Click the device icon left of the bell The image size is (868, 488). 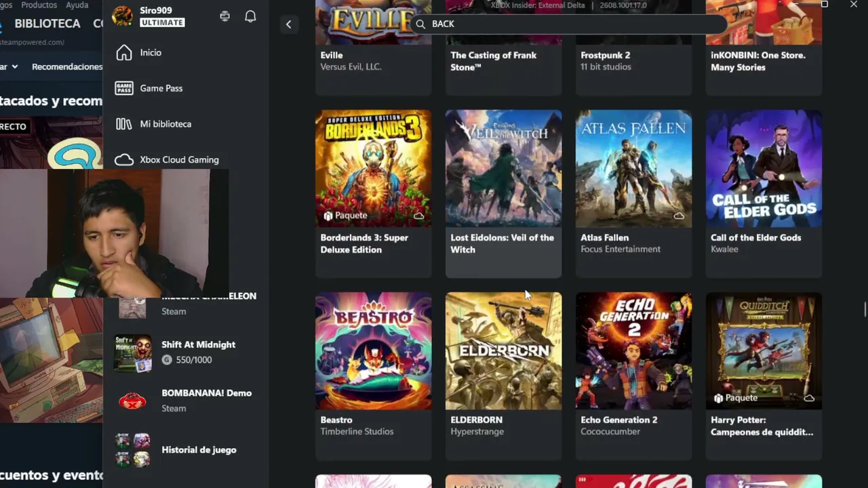225,16
